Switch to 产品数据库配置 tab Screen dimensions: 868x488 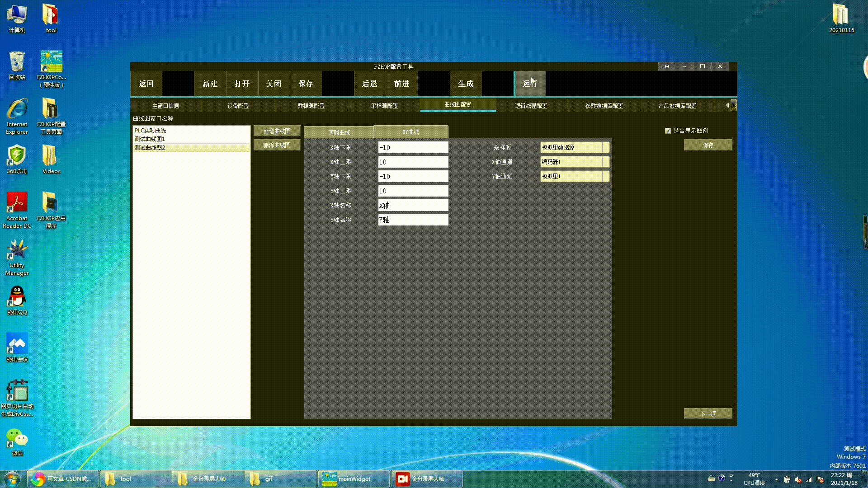(x=677, y=106)
